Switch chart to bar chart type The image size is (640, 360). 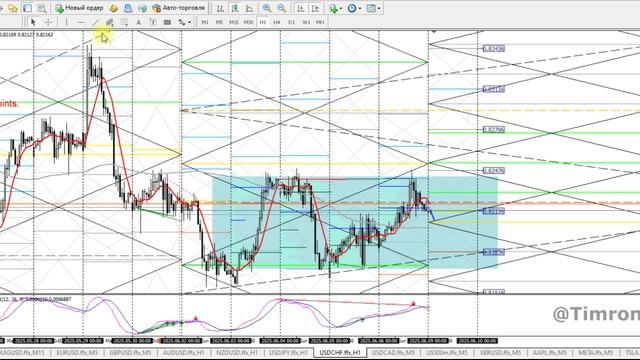click(x=220, y=8)
